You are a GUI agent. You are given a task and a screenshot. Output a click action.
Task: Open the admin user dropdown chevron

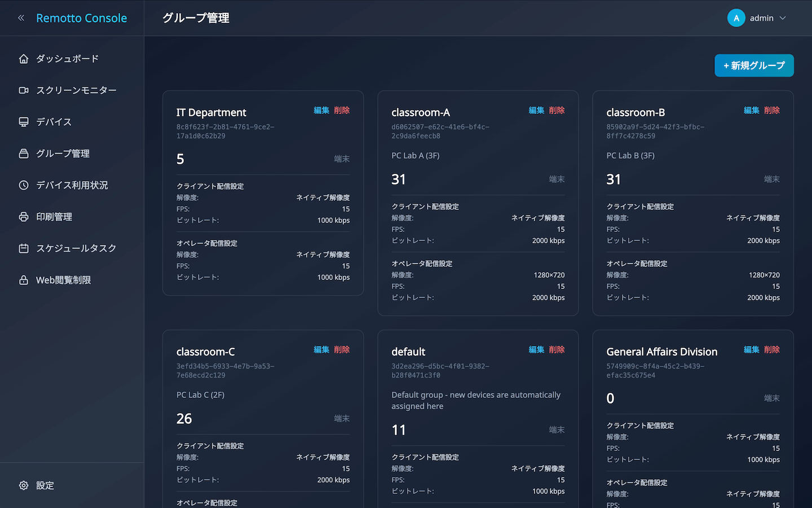coord(783,18)
